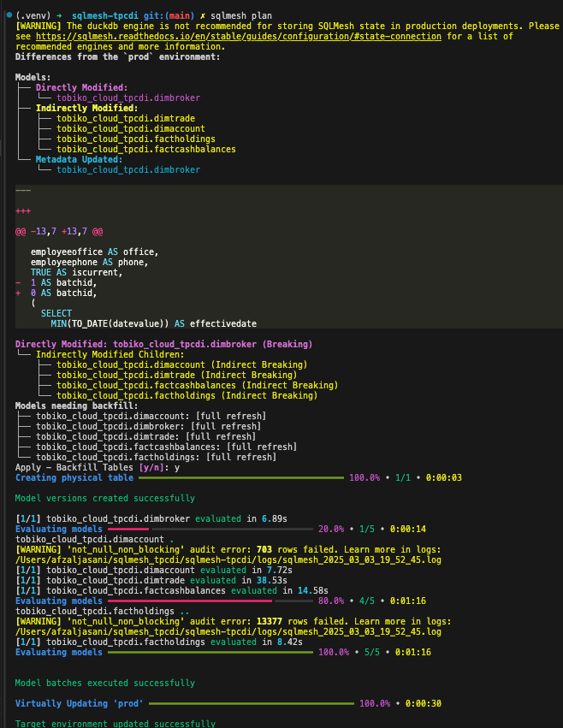Select 'Directly Modified:' node in the Models tree

pyautogui.click(x=82, y=87)
